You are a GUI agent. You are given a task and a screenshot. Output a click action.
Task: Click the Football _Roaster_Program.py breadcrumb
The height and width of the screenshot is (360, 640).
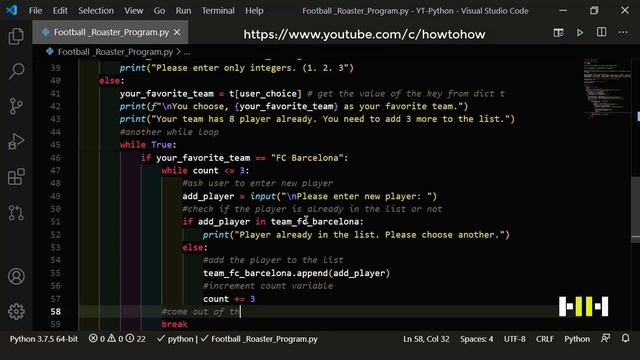click(115, 52)
